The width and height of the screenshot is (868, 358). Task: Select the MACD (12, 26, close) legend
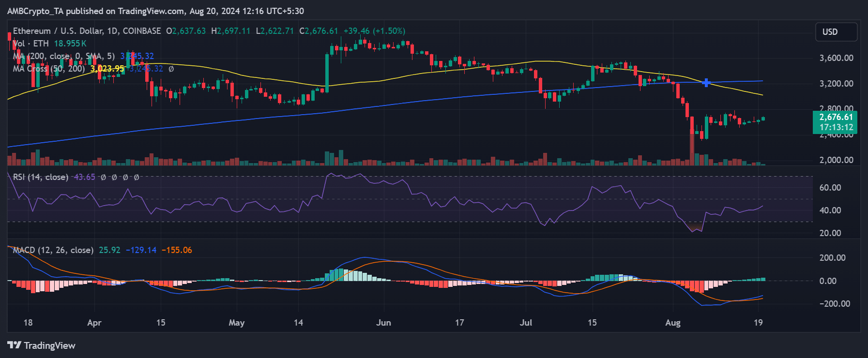tap(53, 250)
